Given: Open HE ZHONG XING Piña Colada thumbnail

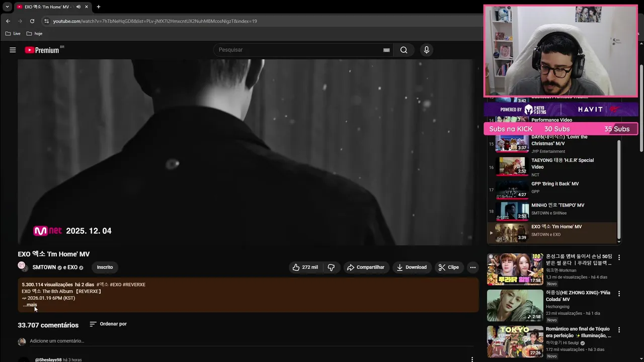Looking at the screenshot, I should [x=515, y=306].
